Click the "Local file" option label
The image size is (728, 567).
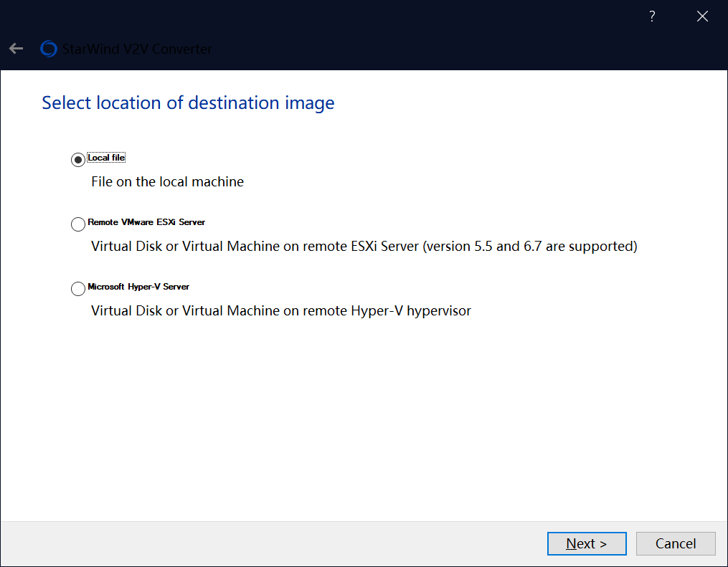tap(106, 158)
